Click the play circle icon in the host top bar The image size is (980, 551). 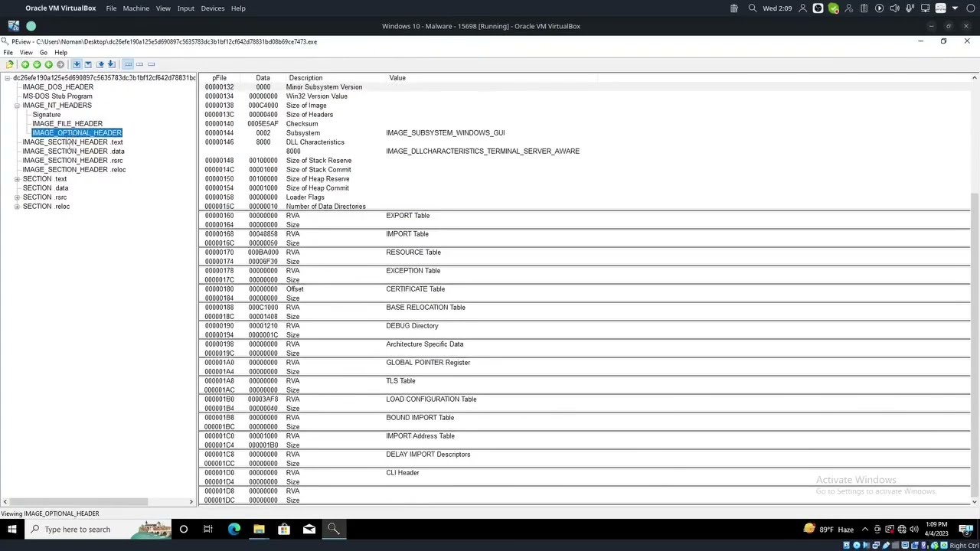(879, 8)
